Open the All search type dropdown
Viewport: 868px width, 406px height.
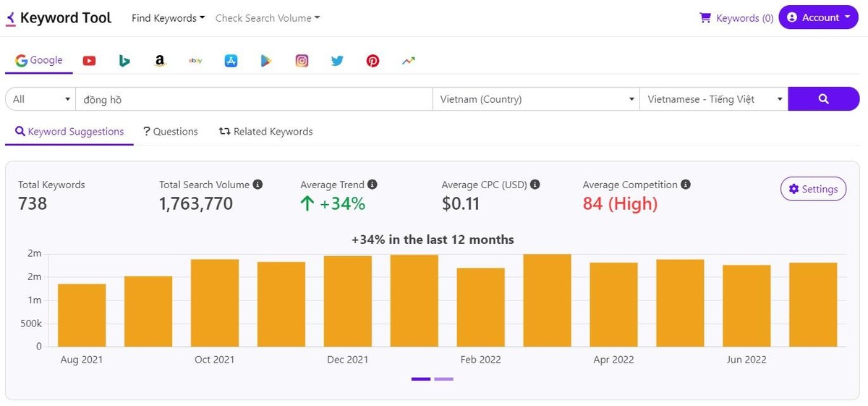coord(41,99)
